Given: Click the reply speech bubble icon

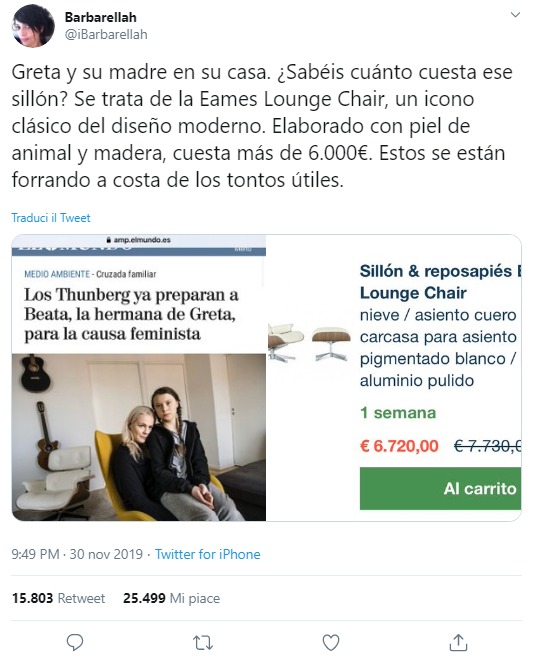Looking at the screenshot, I should tap(75, 642).
